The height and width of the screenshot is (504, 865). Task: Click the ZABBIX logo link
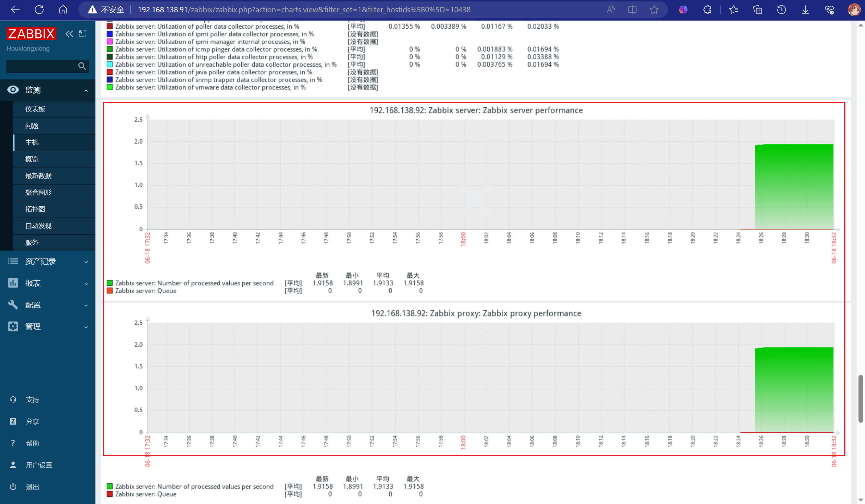tap(31, 34)
